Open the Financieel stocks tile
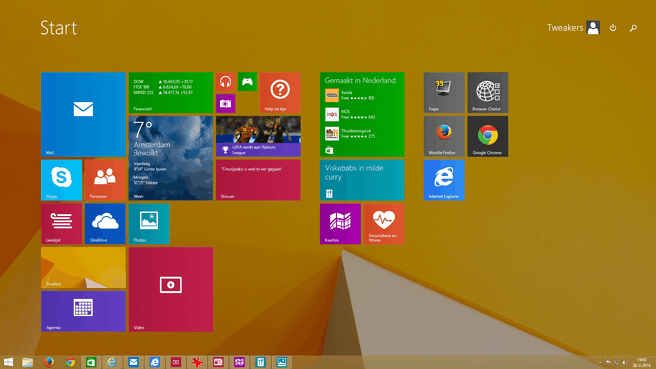Screen dimensions: 656x369 click(x=171, y=92)
